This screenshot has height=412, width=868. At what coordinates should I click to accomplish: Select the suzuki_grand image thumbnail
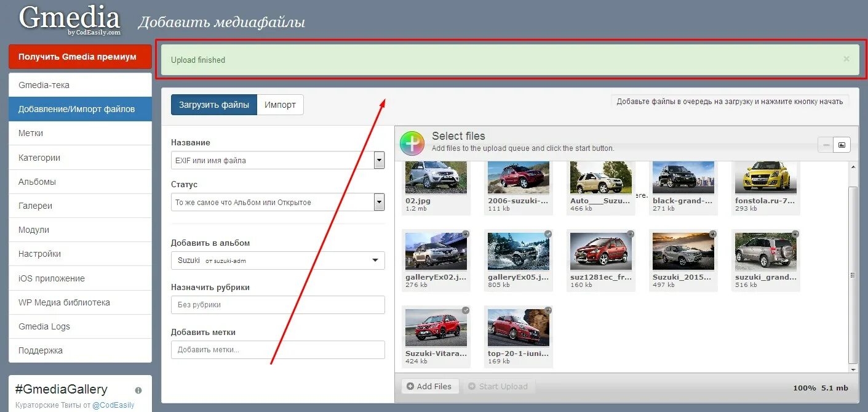[765, 251]
